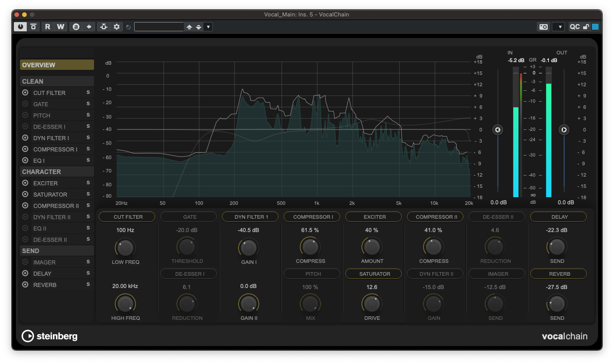
Task: Enable the GATE module on/off circle
Action: pyautogui.click(x=25, y=104)
